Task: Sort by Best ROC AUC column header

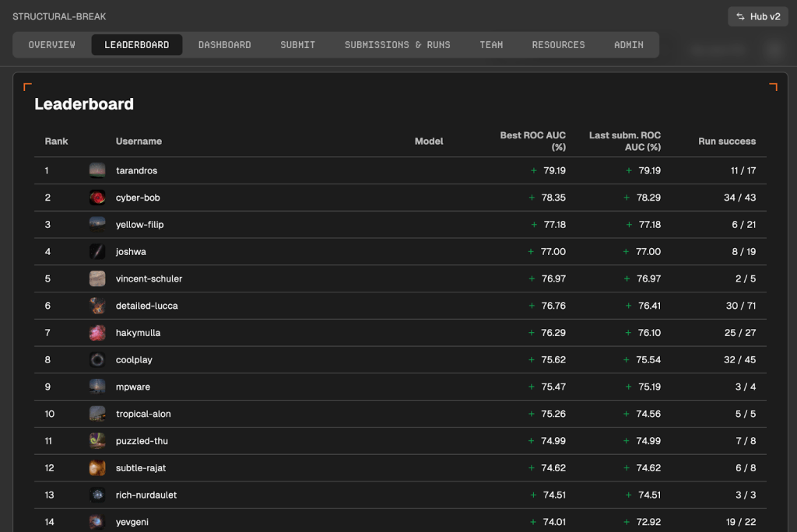Action: 533,141
